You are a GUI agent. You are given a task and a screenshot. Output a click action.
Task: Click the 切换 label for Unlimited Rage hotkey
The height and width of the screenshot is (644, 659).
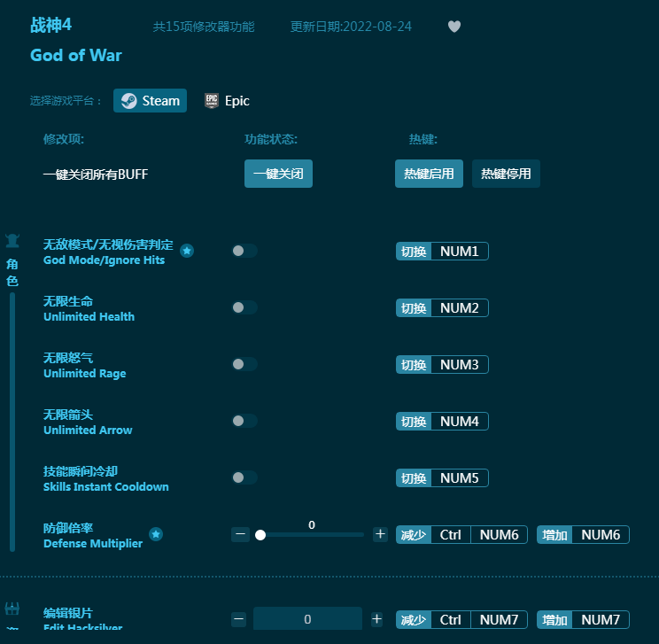coord(414,365)
